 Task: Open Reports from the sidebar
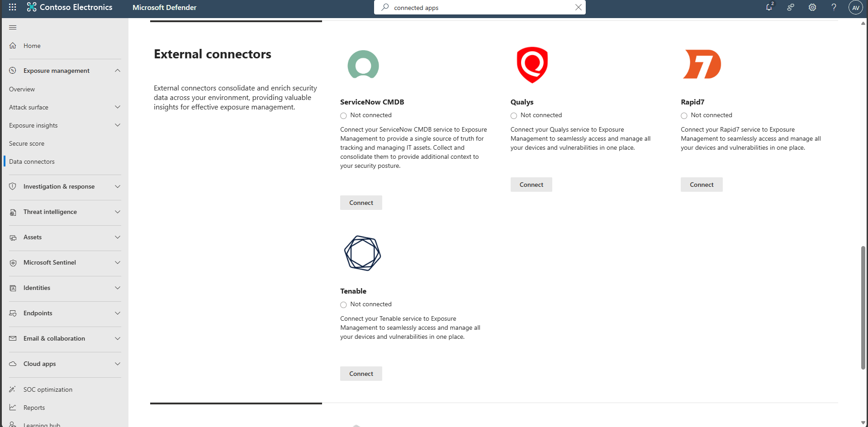click(x=34, y=408)
